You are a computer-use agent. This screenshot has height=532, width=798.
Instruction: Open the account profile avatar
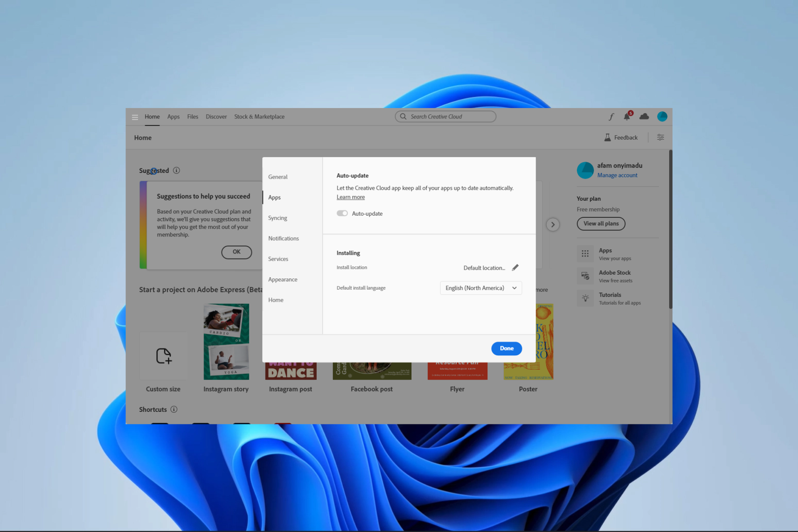(x=662, y=117)
